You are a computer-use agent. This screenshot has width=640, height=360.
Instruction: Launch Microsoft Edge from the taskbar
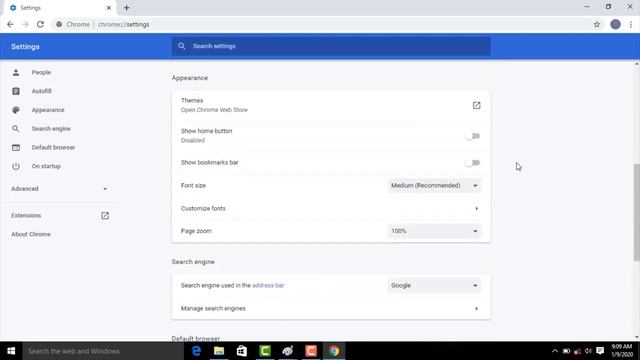(x=196, y=351)
